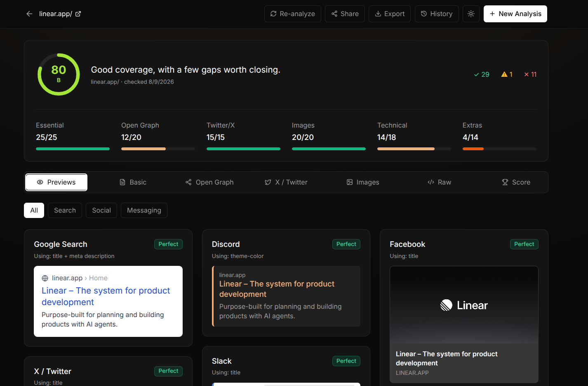The width and height of the screenshot is (588, 386).
Task: Click the red failed count 11
Action: [x=530, y=74]
